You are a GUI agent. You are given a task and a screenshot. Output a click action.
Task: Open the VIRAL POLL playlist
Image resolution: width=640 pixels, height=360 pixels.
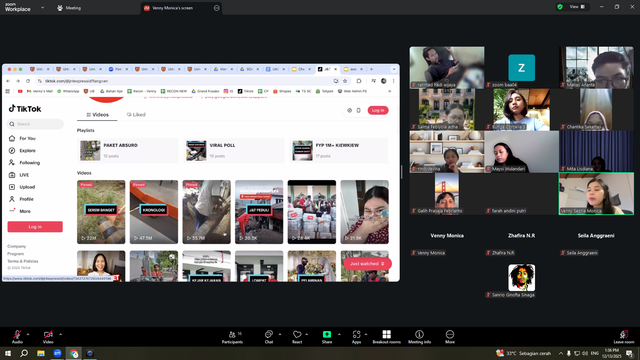pos(234,151)
